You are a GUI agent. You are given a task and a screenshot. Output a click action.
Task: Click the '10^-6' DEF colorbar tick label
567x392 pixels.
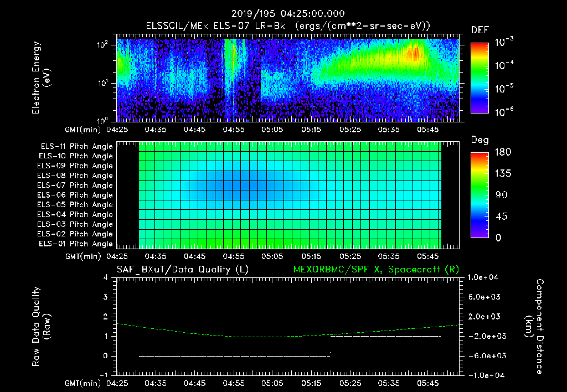pyautogui.click(x=504, y=112)
